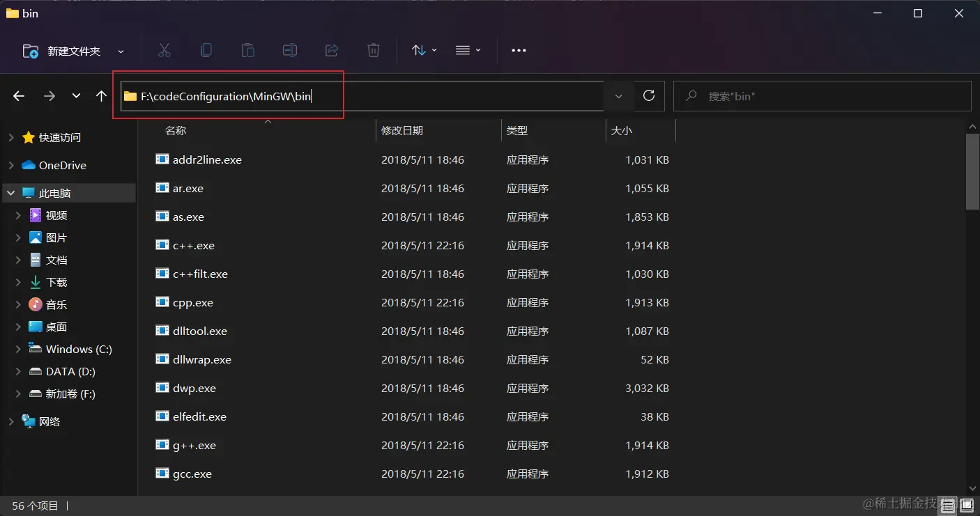
Task: Click the scrollbar down arrow
Action: tap(972, 489)
